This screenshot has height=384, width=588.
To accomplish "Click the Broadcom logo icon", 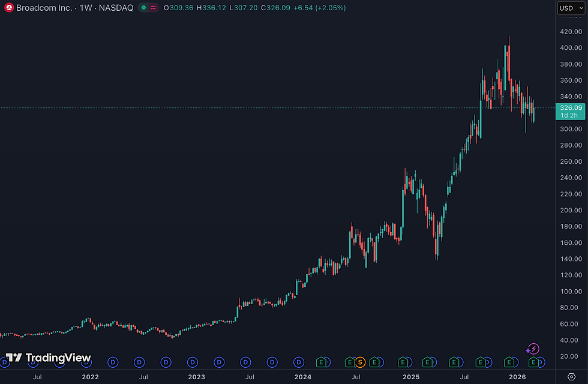I will [x=9, y=7].
